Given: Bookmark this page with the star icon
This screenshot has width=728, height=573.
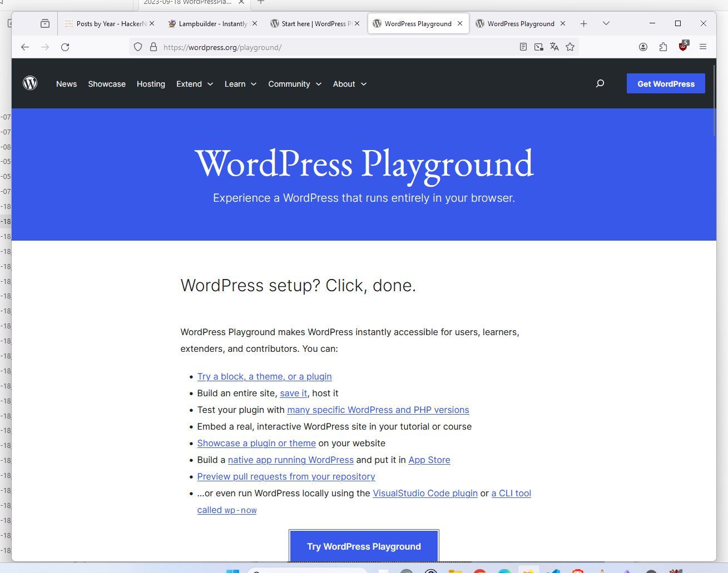Looking at the screenshot, I should pos(570,47).
